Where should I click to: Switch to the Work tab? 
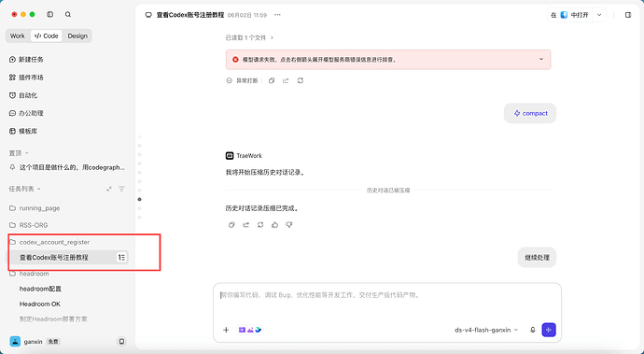tap(17, 35)
